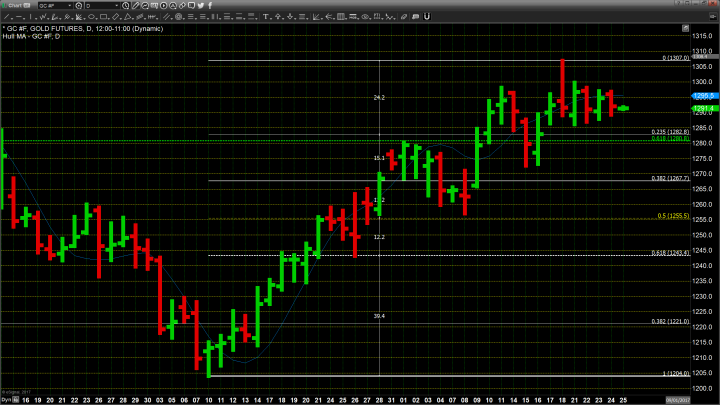Click the symbol search icon beside GC #F
This screenshot has width=720, height=405.
pos(78,6)
